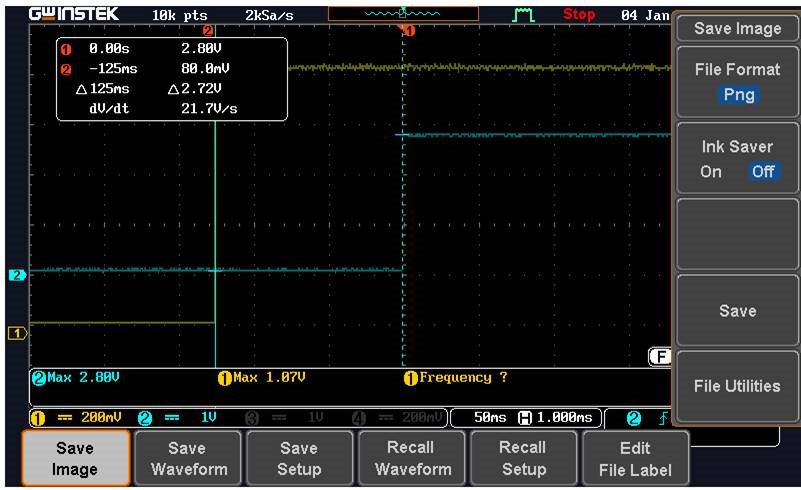
Task: Click cursor 2 marker at top of graticule
Action: coord(208,31)
